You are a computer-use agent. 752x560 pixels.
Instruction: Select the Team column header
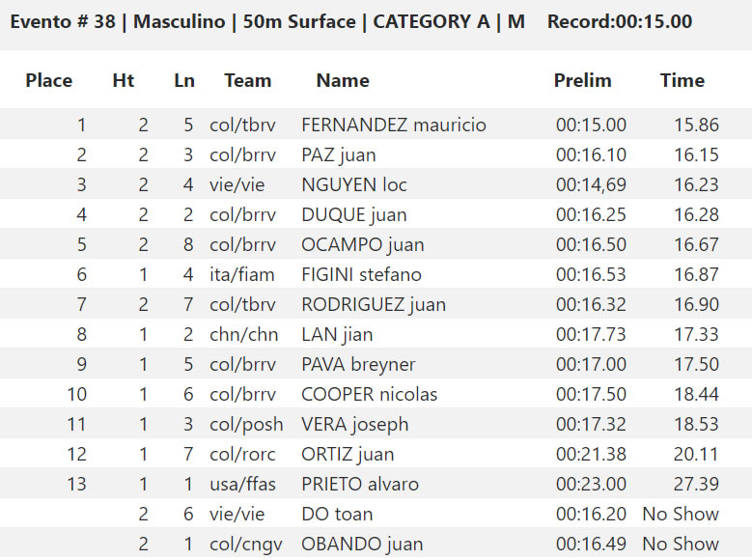pyautogui.click(x=248, y=80)
